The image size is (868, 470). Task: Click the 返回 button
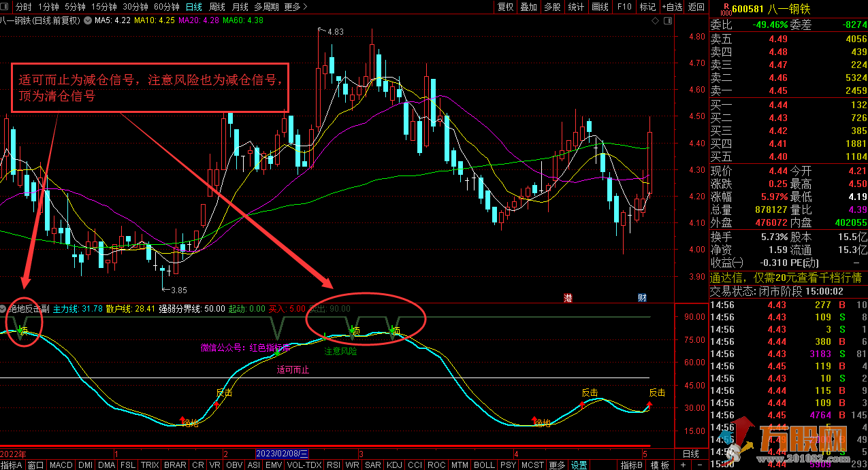pos(696,7)
